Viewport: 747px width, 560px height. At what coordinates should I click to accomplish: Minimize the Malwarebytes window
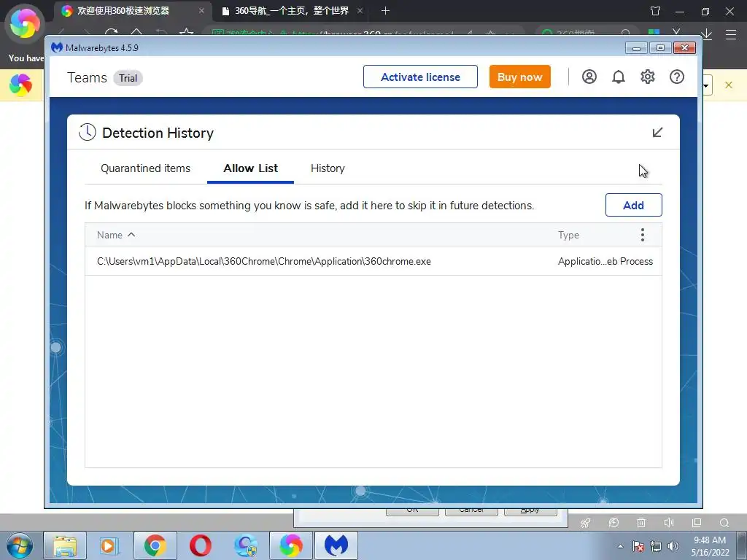click(x=636, y=47)
